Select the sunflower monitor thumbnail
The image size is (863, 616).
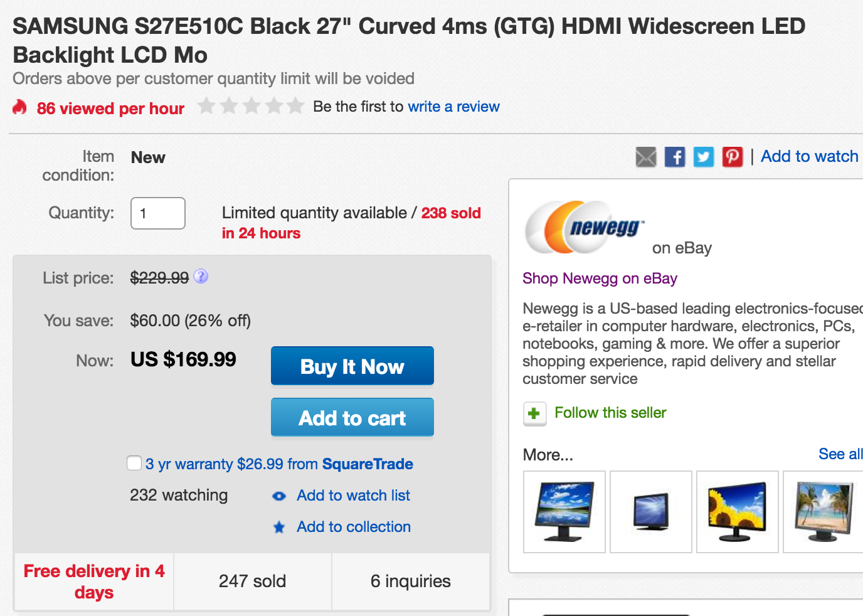click(737, 511)
